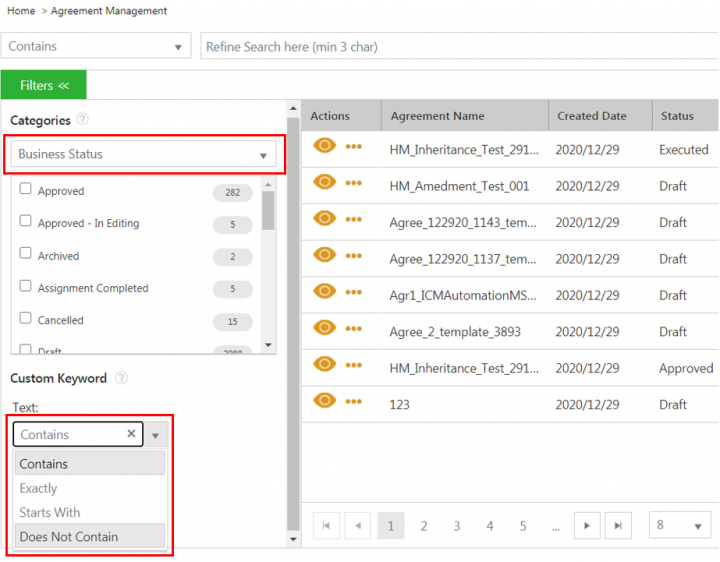
Task: View agreement Agree_122920_1143_tem via eye icon
Action: (324, 219)
